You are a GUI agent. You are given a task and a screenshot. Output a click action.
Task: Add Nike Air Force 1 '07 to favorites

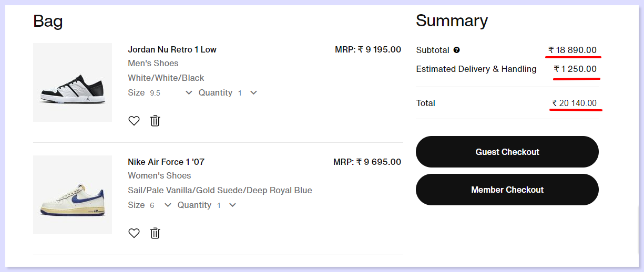click(134, 233)
